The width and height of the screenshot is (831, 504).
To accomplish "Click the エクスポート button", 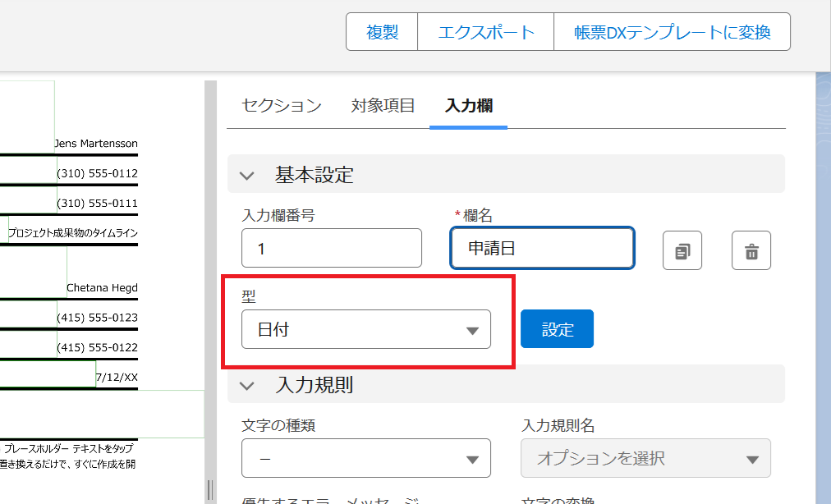I will click(x=485, y=32).
